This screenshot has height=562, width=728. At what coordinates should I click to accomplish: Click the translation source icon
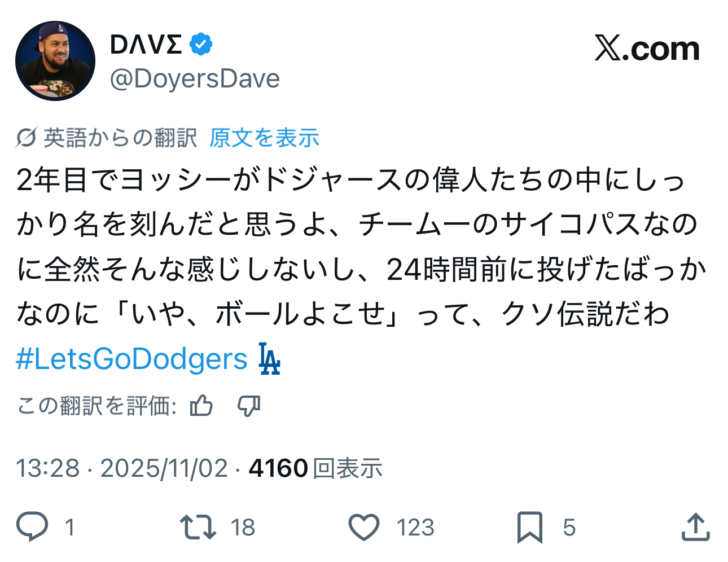[26, 138]
